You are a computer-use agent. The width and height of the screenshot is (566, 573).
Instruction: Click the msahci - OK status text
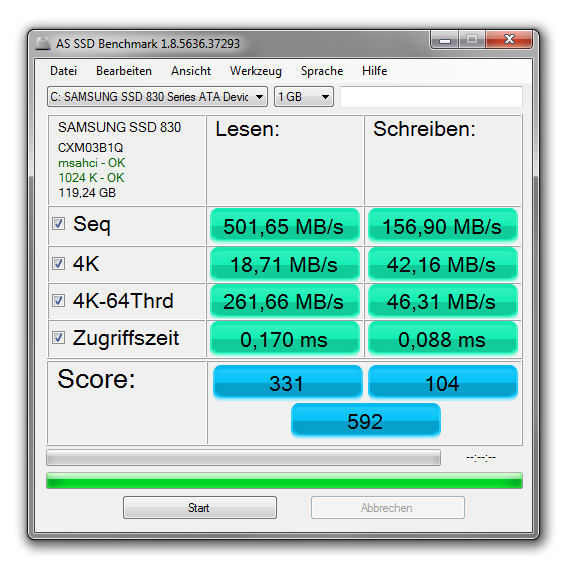(92, 163)
